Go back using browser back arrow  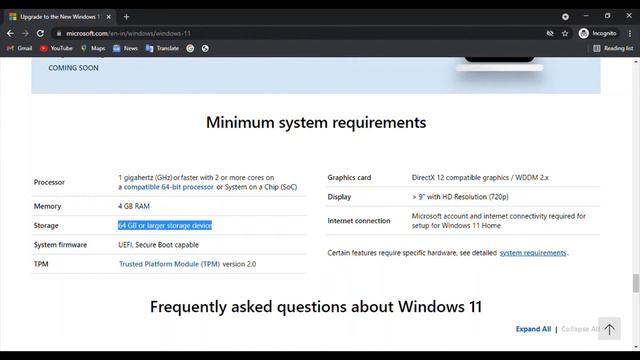click(x=11, y=33)
